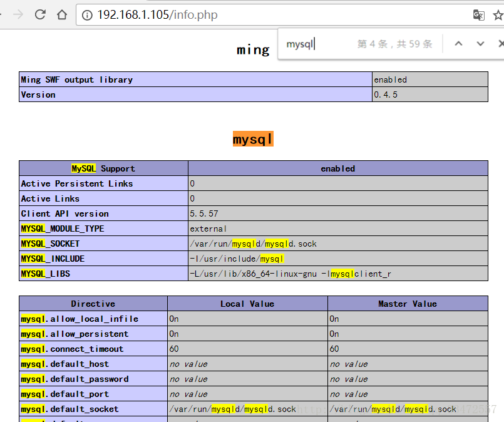This screenshot has height=422, width=504.
Task: Click default_socket local value path
Action: (x=233, y=409)
